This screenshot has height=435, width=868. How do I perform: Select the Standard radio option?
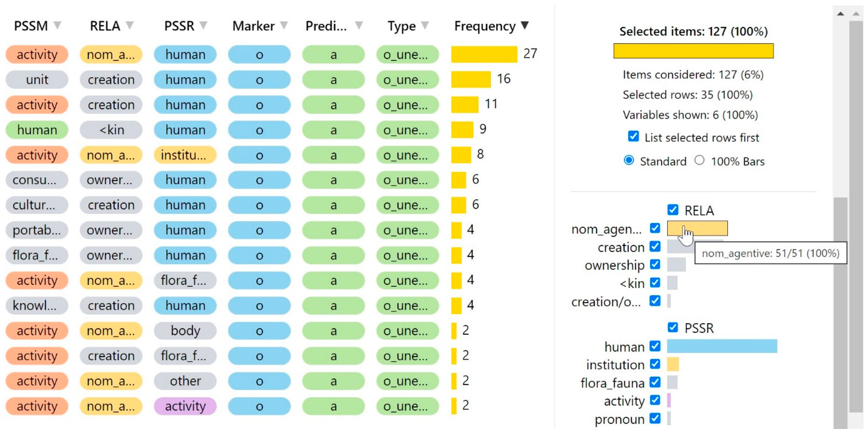tap(629, 160)
